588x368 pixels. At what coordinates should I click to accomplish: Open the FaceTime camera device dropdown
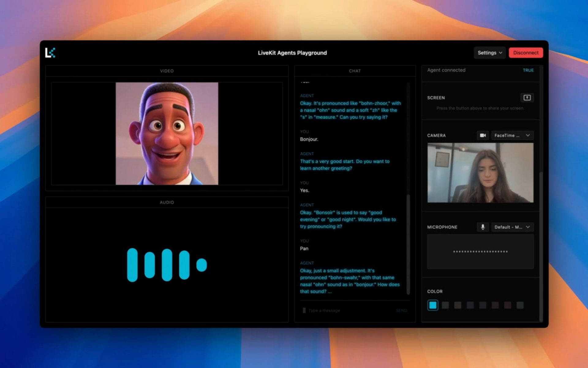click(512, 135)
